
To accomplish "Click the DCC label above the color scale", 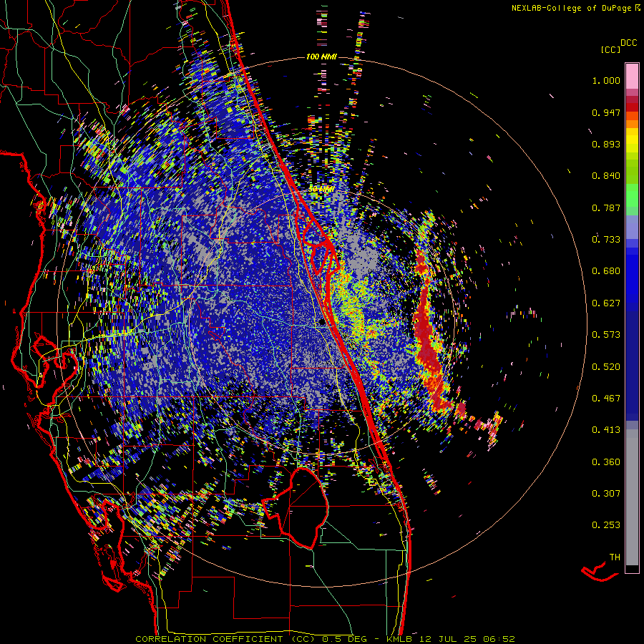I will (x=629, y=43).
